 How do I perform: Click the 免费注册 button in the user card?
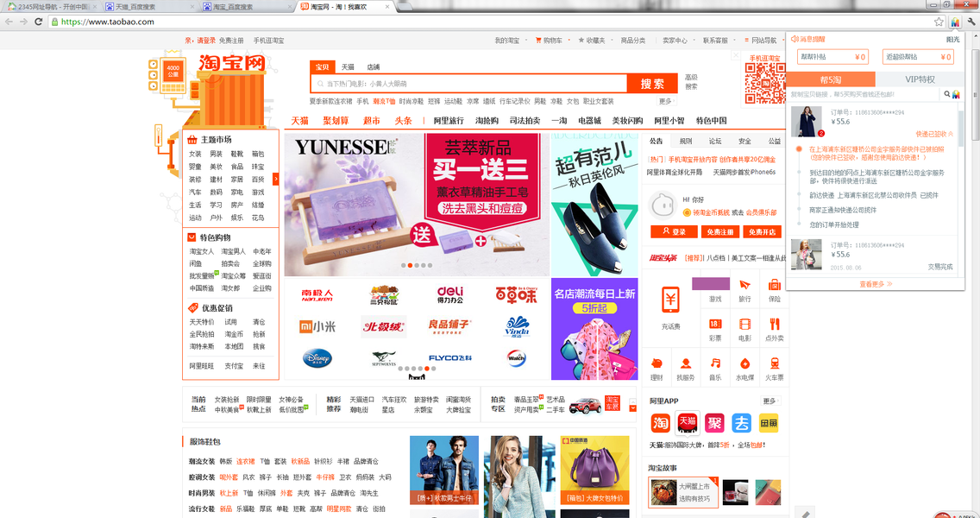[720, 231]
